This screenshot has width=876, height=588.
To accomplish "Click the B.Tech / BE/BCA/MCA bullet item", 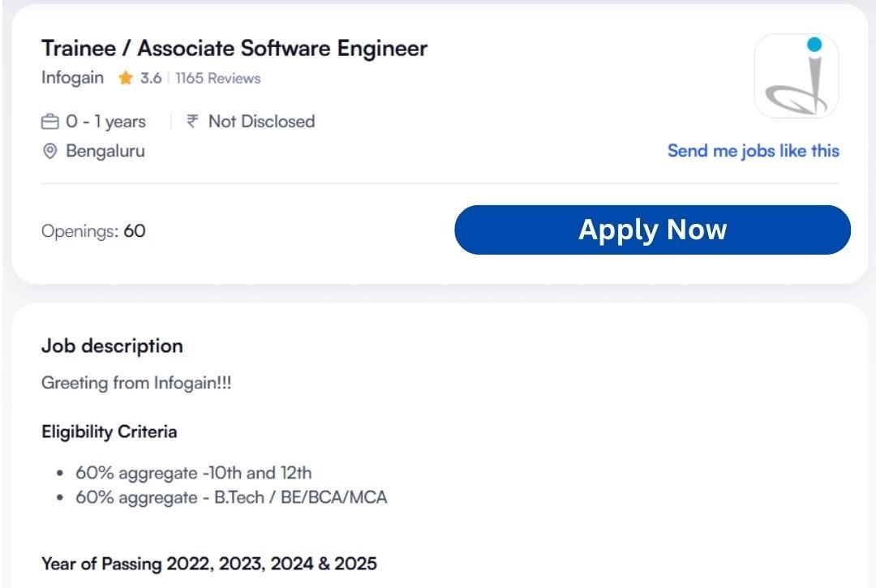I will point(231,497).
